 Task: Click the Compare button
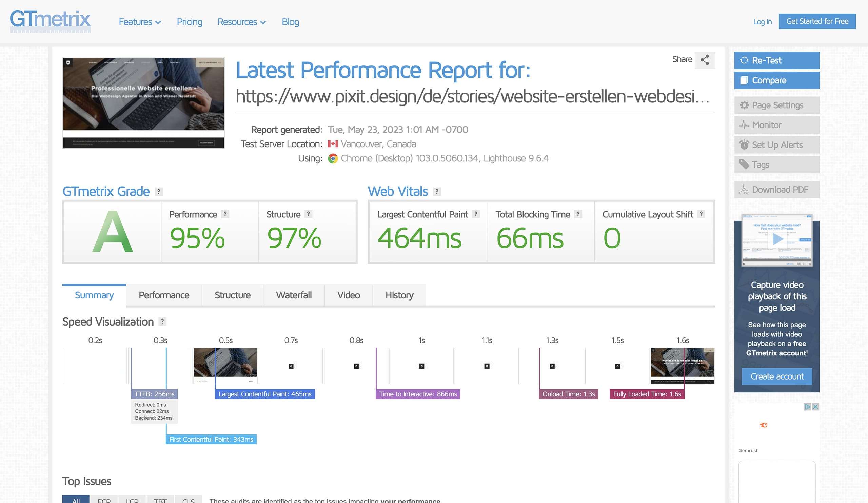[777, 80]
